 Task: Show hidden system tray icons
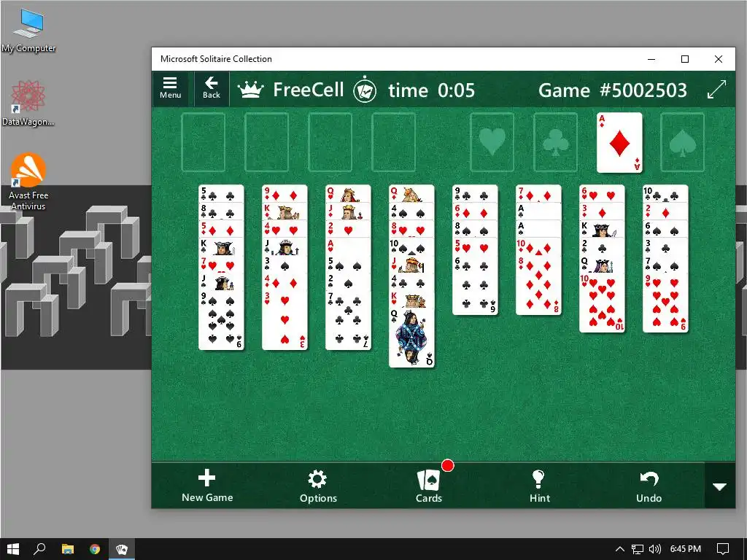[620, 549]
